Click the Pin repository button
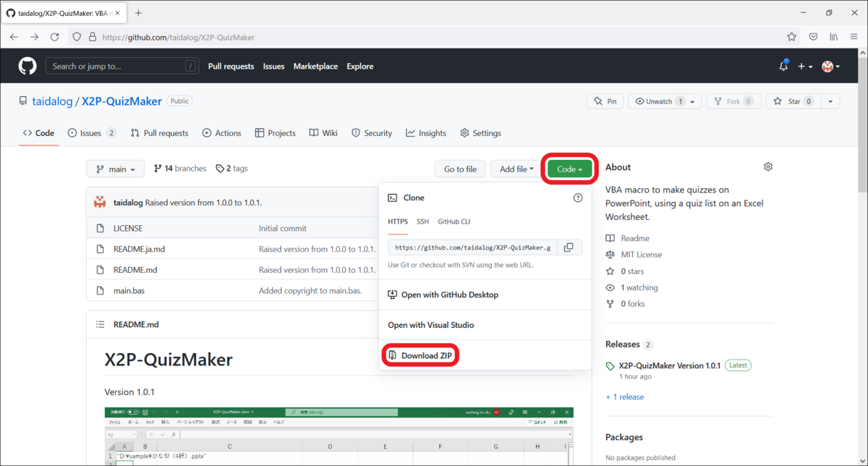 tap(605, 101)
